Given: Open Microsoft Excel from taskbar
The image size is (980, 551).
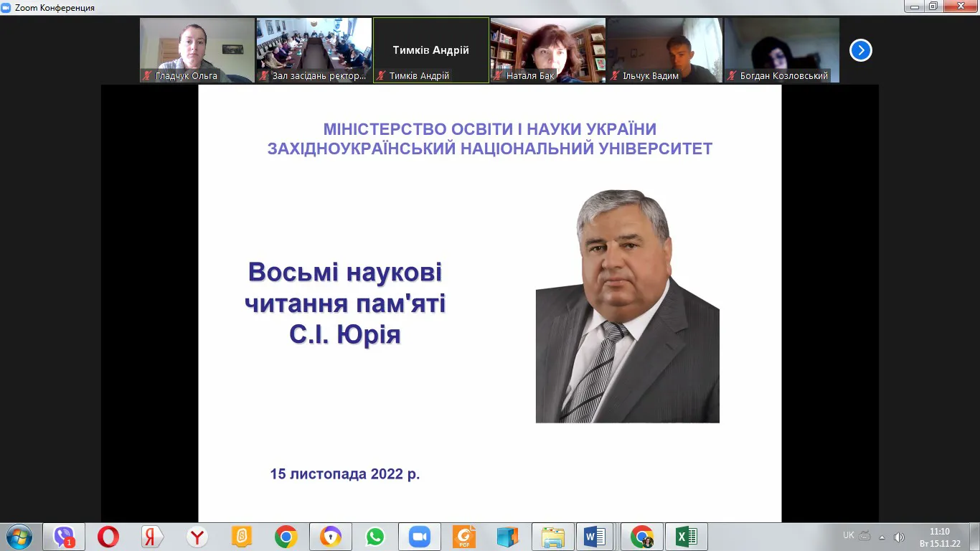Looking at the screenshot, I should click(687, 537).
